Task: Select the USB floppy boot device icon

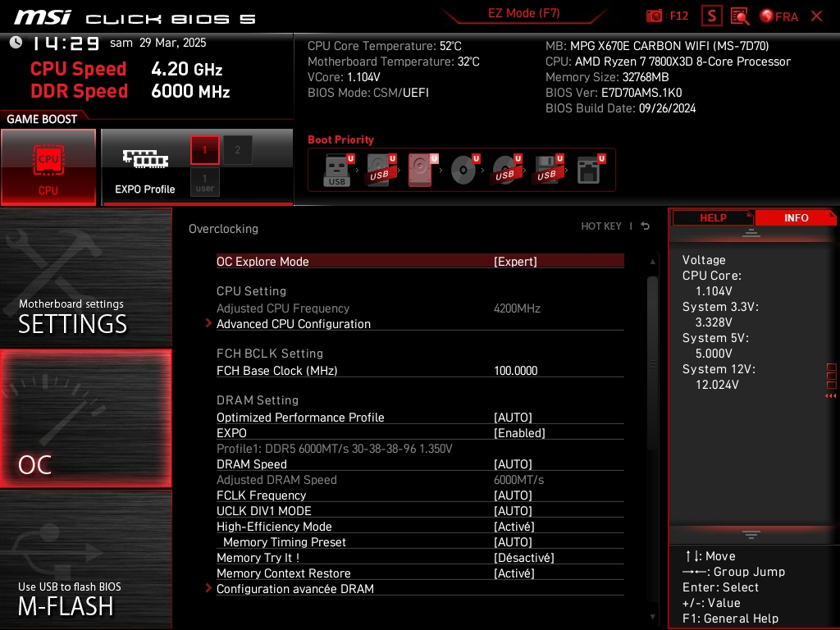Action: pos(547,171)
